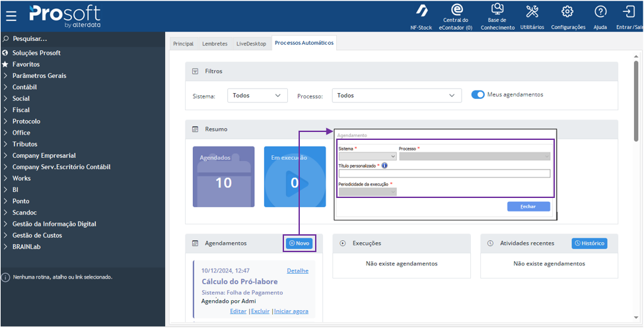
Task: Expand the BI tree item
Action: tap(5, 190)
